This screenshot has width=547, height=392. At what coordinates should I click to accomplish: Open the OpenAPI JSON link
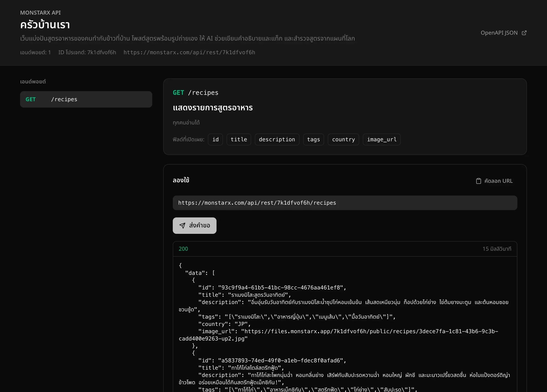click(x=503, y=33)
